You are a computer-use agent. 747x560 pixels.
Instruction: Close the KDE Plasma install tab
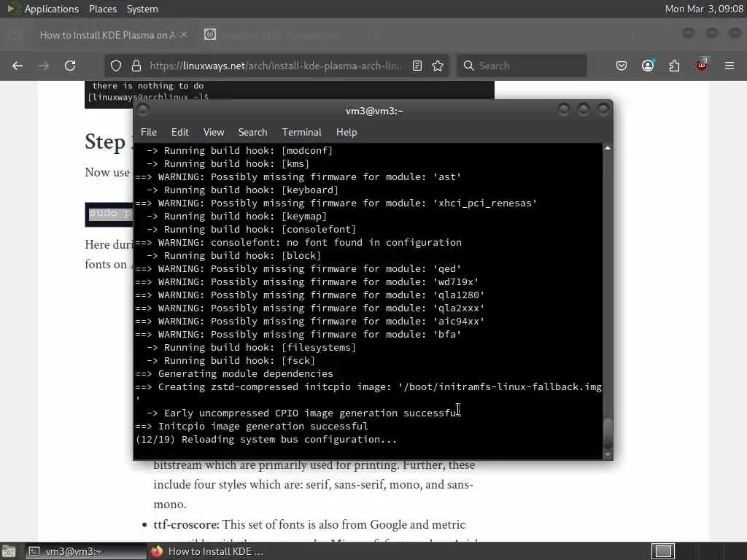[184, 35]
